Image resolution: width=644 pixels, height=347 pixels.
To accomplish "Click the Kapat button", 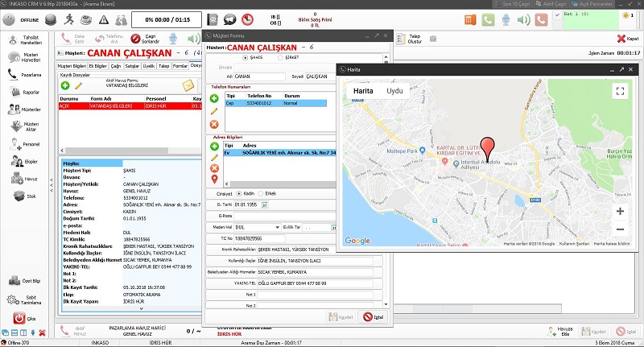I will 628,39.
